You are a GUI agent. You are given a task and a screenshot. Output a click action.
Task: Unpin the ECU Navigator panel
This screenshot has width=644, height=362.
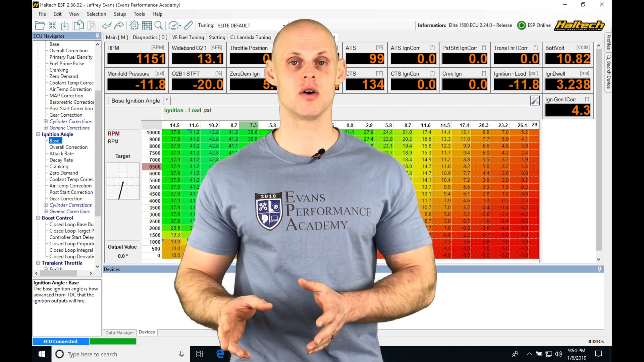97,36
